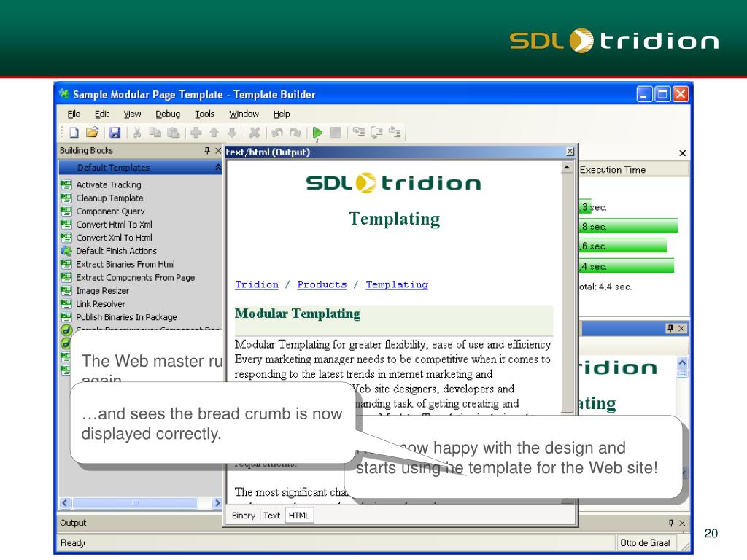Click the New document toolbar icon
The image size is (747, 560).
tap(74, 133)
